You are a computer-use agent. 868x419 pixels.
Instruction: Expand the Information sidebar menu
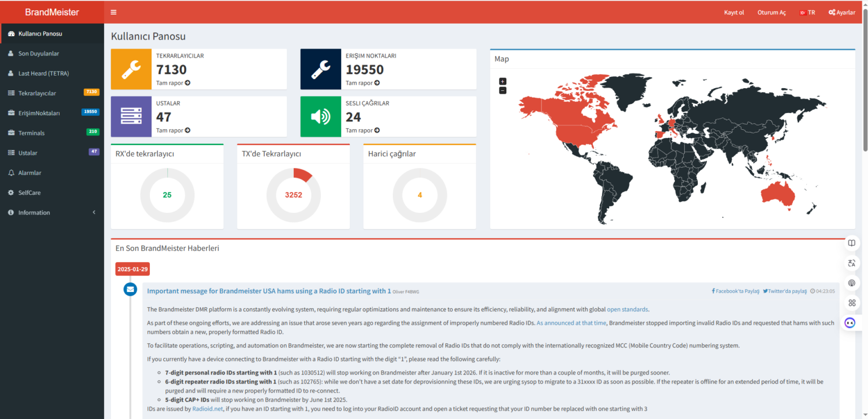52,212
